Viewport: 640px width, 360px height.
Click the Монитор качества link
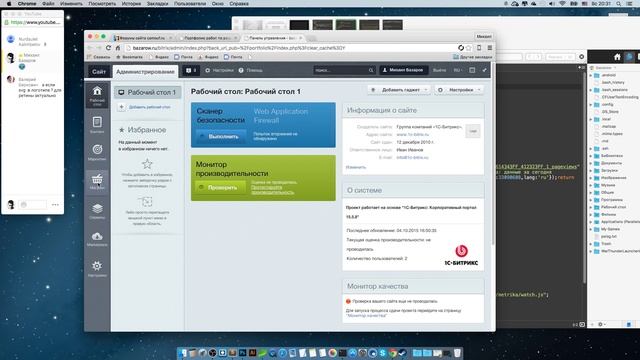point(367,316)
